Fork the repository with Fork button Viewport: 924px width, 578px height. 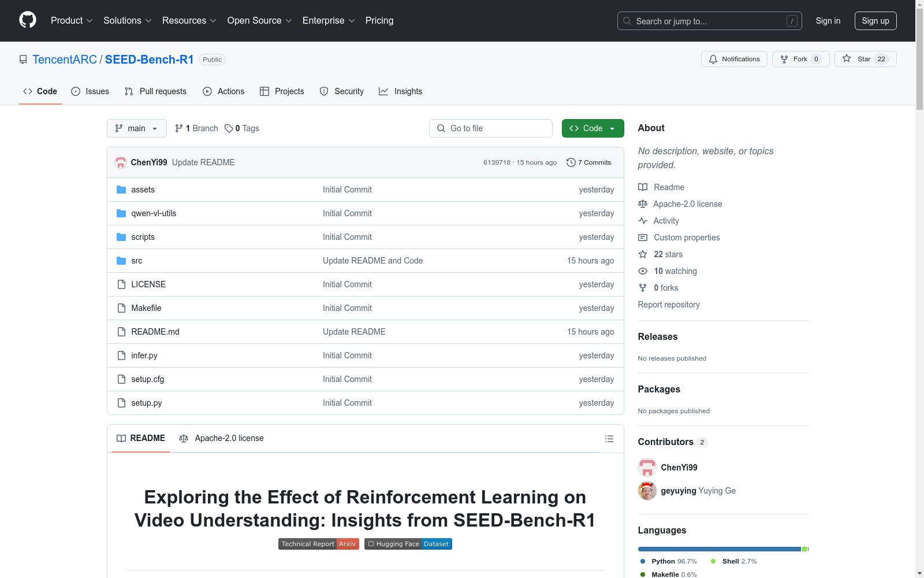tap(800, 59)
